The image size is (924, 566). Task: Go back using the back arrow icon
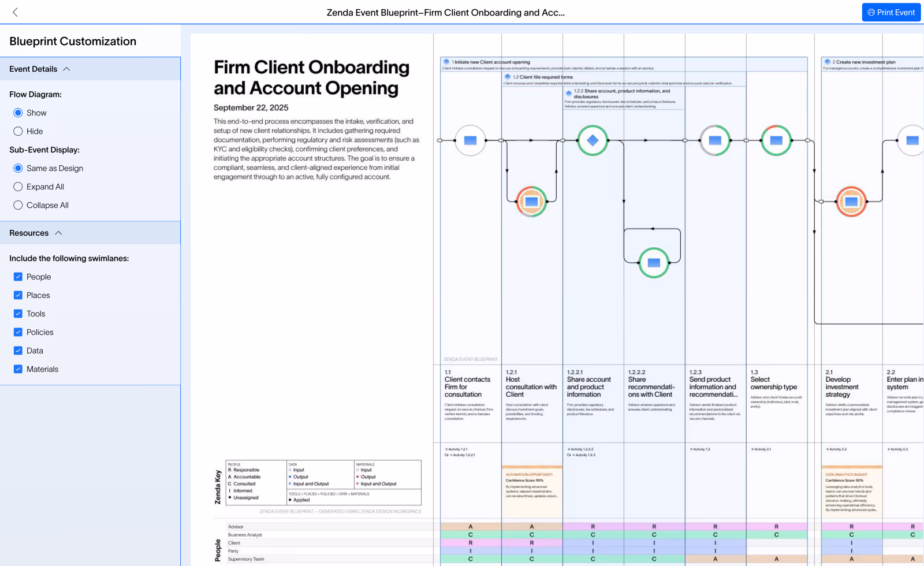pos(15,12)
